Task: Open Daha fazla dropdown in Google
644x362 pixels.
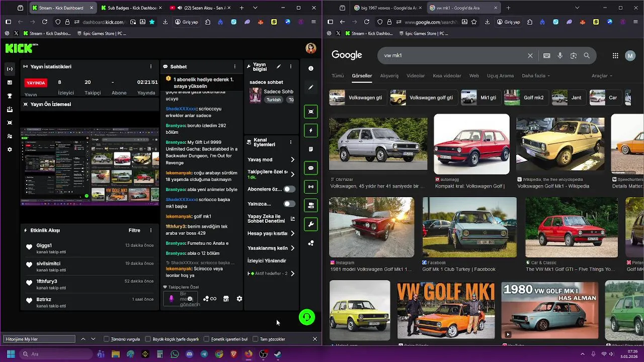Action: 536,76
